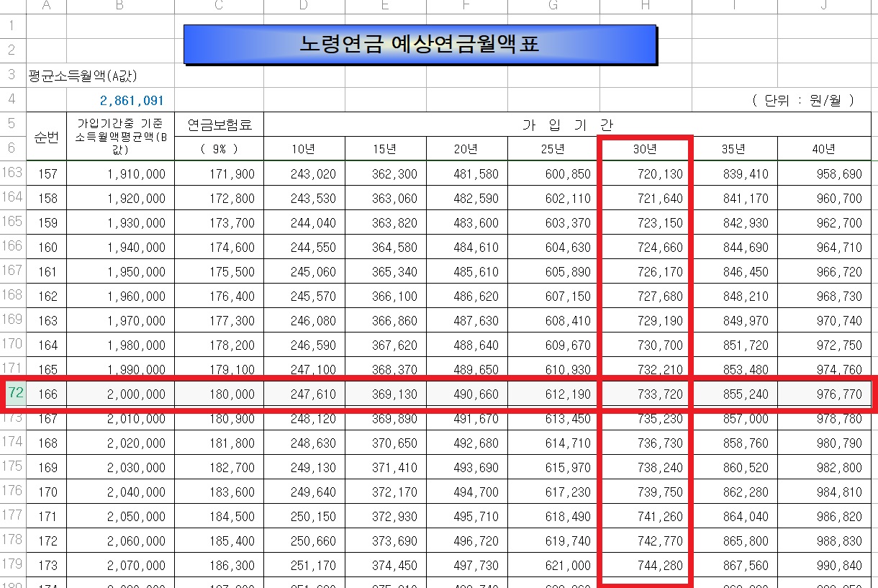Select the 순번 header cell
Image resolution: width=878 pixels, height=588 pixels.
[x=47, y=136]
